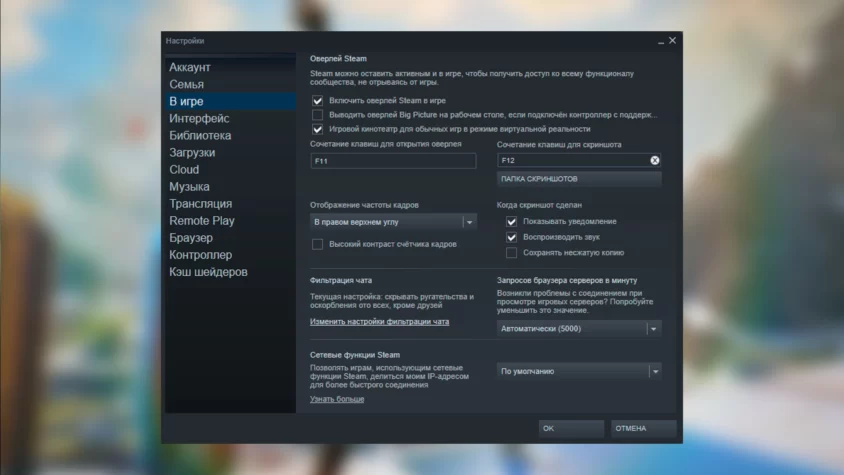Check 'Сохранять несжатую копию' option

[x=511, y=253]
